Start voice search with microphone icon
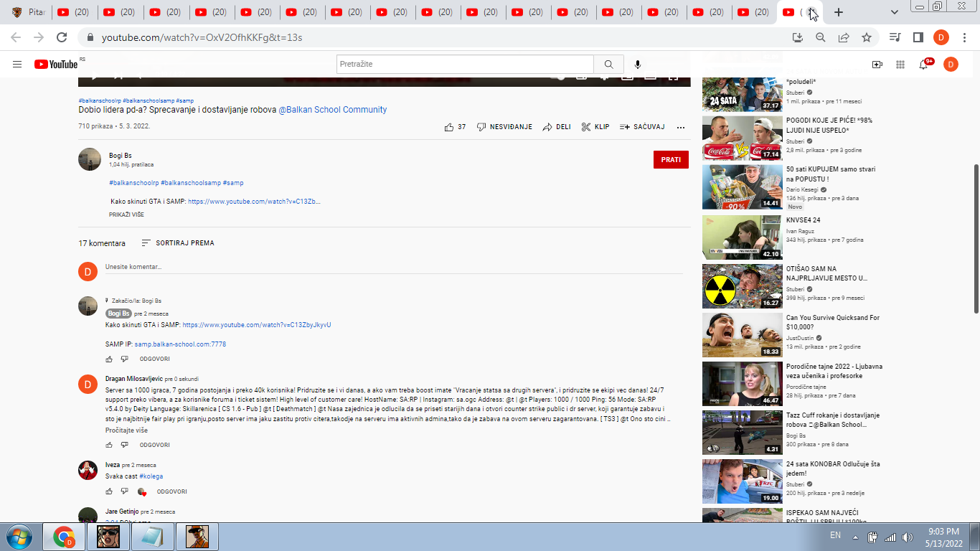Screen dimensions: 980x551 pos(638,65)
